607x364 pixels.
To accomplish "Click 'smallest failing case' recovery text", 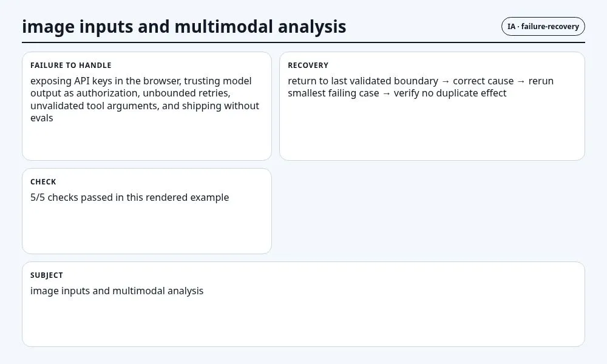I will click(x=333, y=93).
